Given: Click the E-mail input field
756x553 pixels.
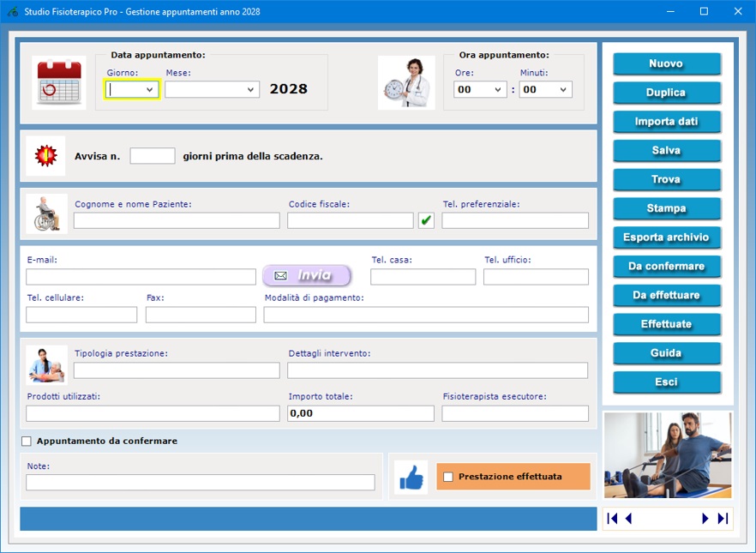Looking at the screenshot, I should [141, 277].
